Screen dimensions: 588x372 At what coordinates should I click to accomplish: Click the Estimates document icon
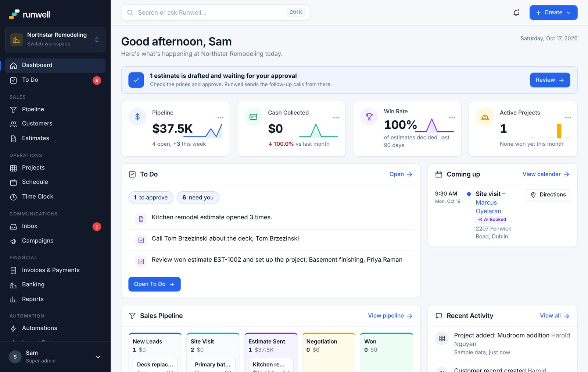(x=13, y=139)
